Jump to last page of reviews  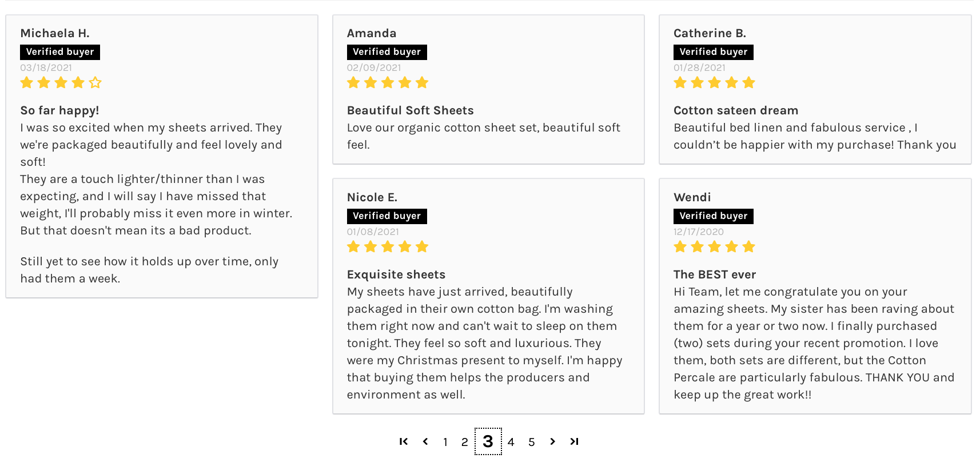point(574,441)
